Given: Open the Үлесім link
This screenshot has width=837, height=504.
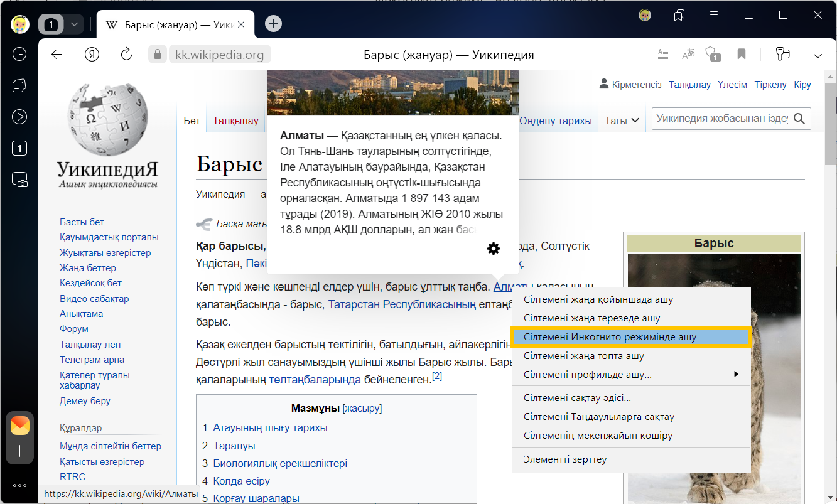Looking at the screenshot, I should tap(733, 85).
